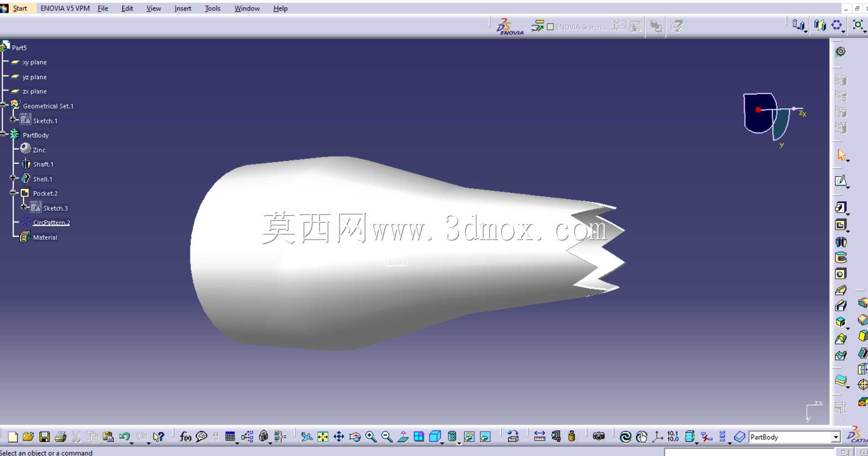Expand the Shell.1 node
Image resolution: width=868 pixels, height=456 pixels.
coord(13,178)
